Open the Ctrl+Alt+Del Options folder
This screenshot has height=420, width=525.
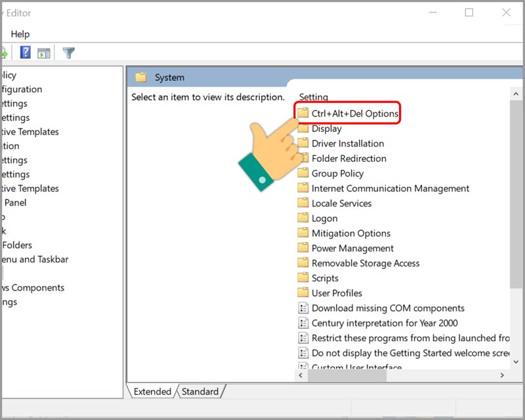348,113
